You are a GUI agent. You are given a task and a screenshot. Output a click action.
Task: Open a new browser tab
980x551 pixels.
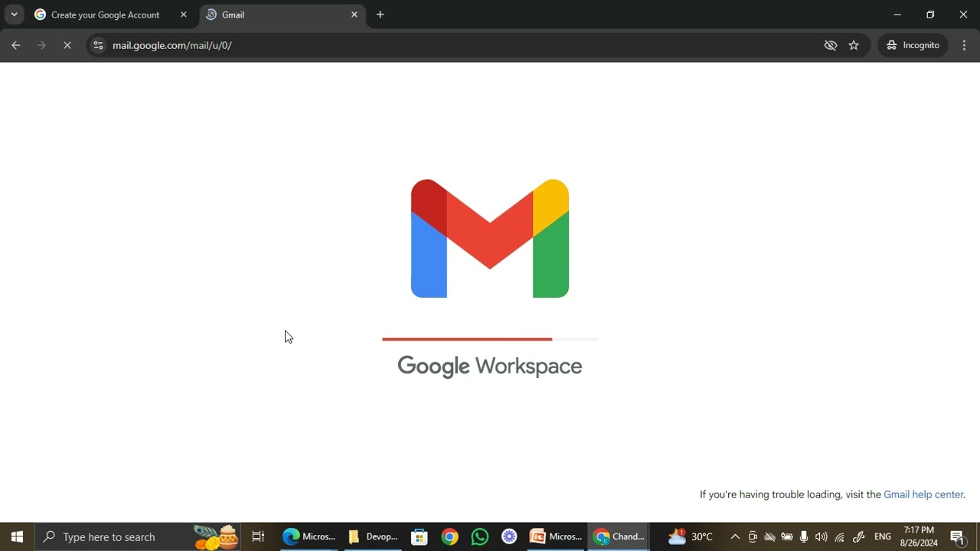point(381,15)
